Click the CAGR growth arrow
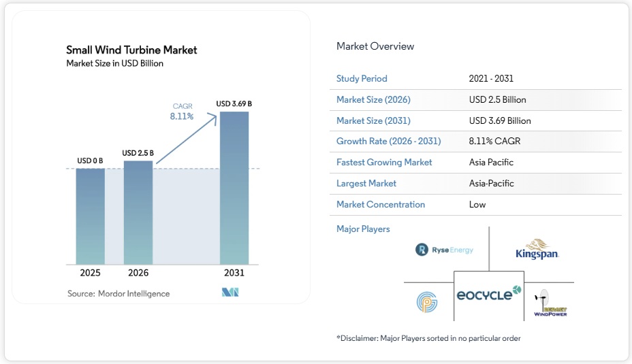This screenshot has width=632, height=364. pyautogui.click(x=186, y=139)
